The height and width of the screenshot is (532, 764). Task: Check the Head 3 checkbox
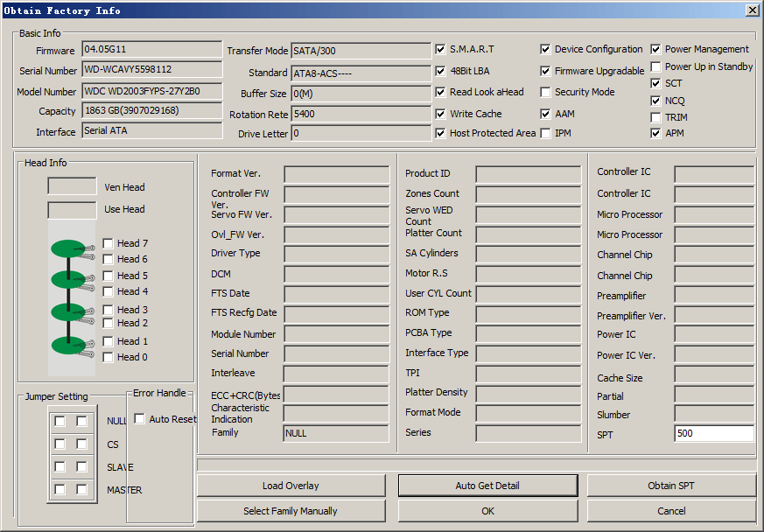coord(109,310)
